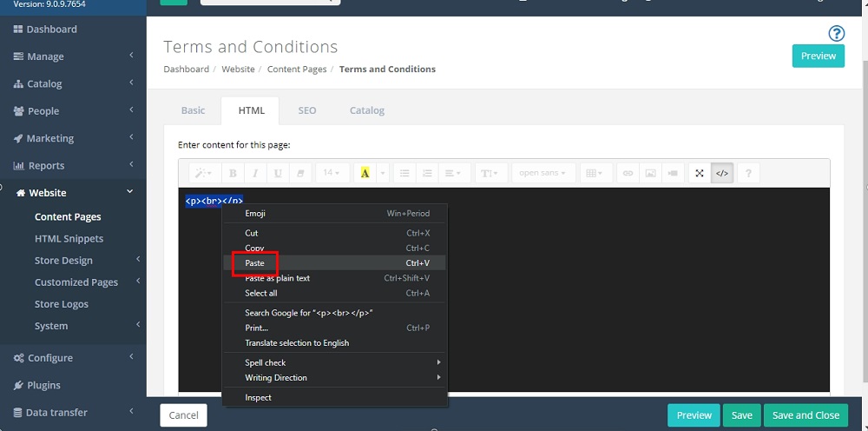Open the help question mark icon beside the page title
The height and width of the screenshot is (431, 868).
coord(836,34)
